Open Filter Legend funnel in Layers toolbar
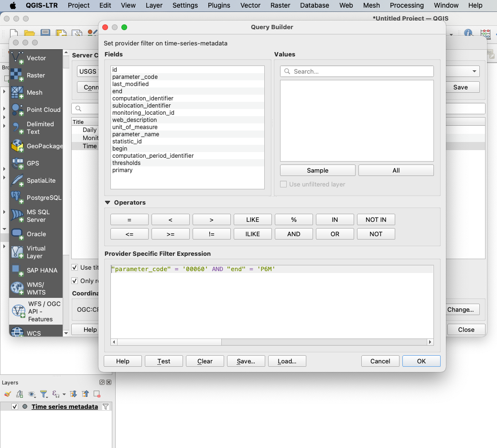Viewport: 497px width, 448px height. click(44, 394)
